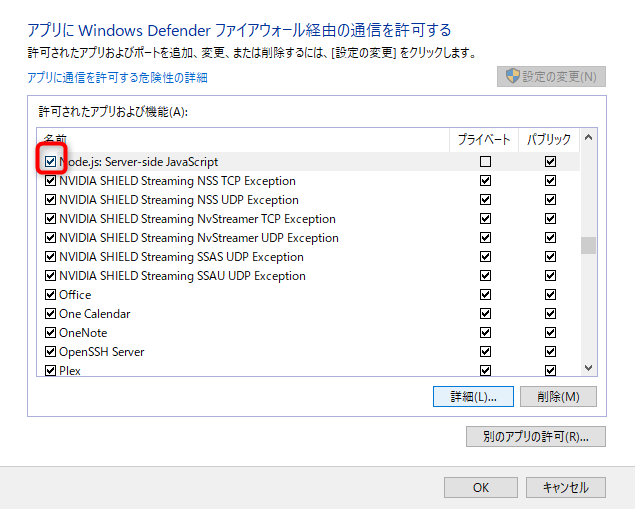The image size is (635, 509).
Task: Uncheck the One Calendar checkbox
Action: (x=50, y=314)
